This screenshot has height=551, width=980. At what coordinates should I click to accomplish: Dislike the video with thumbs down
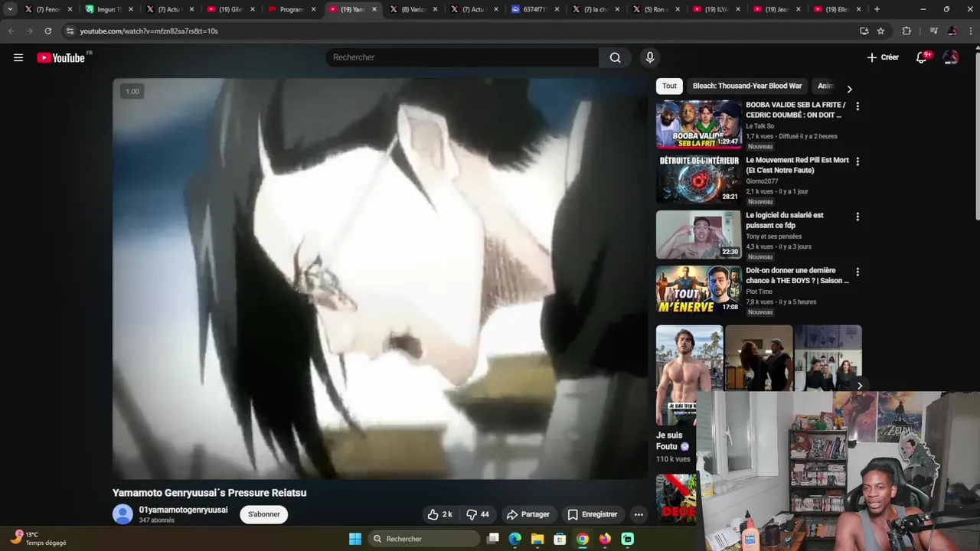click(x=479, y=514)
